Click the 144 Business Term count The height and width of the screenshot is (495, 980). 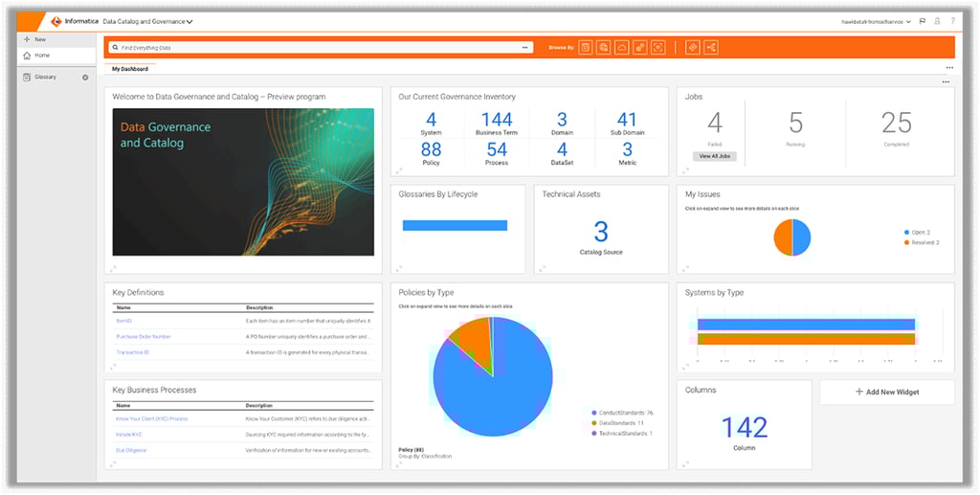497,120
